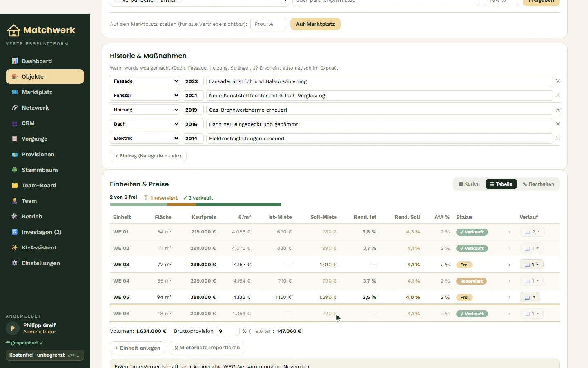Image resolution: width=588 pixels, height=368 pixels.
Task: Click the Einheit anlegen button
Action: 138,348
